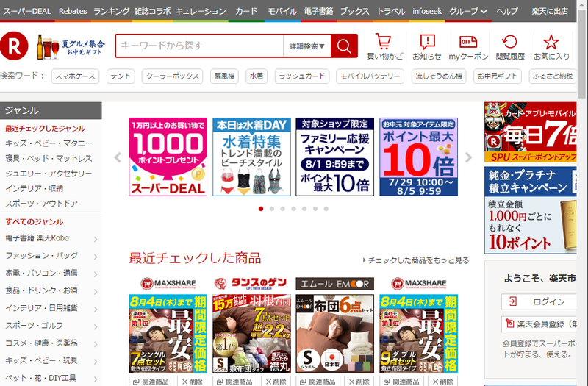Click the red search magnifier button
Image resolution: width=588 pixels, height=386 pixels.
[x=344, y=46]
